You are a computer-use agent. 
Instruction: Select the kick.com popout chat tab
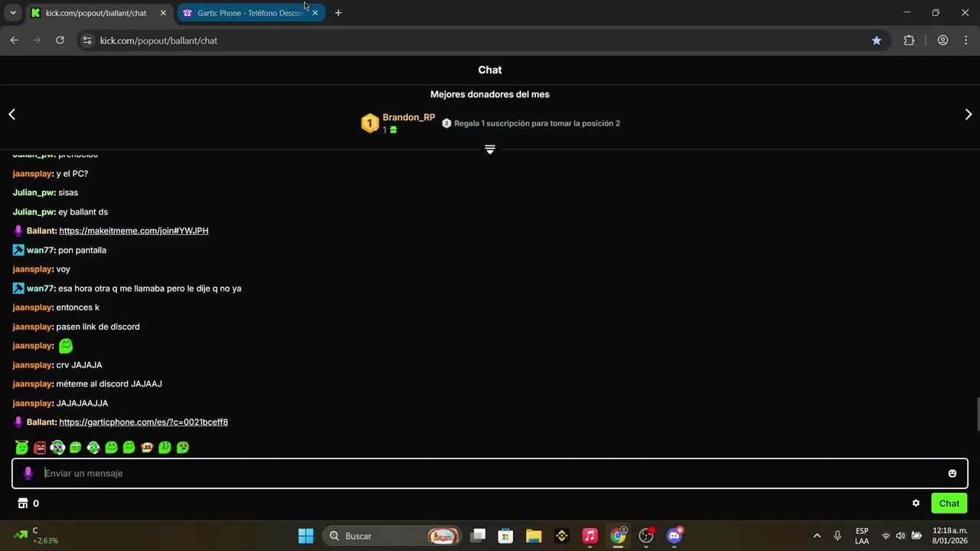96,13
